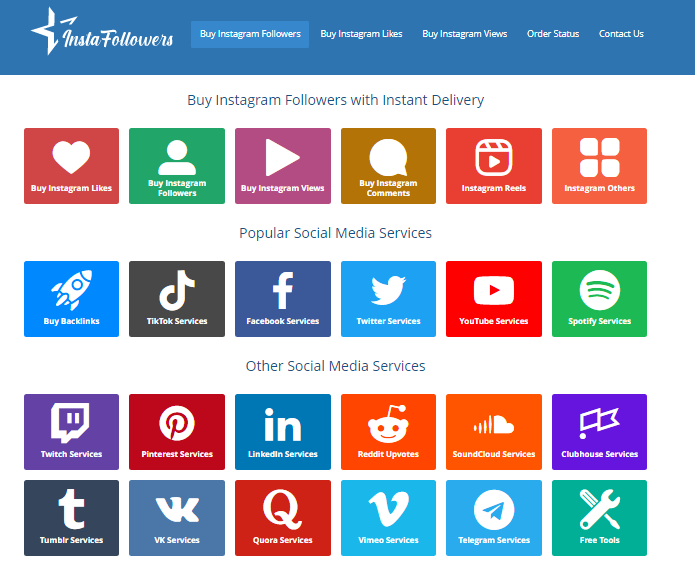Click 'Popular Social Media Services' heading

[x=336, y=233]
